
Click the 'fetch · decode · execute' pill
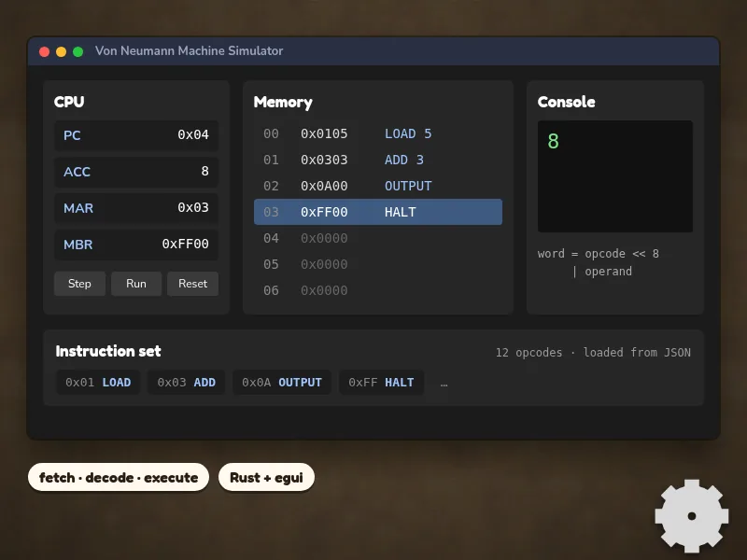(119, 477)
